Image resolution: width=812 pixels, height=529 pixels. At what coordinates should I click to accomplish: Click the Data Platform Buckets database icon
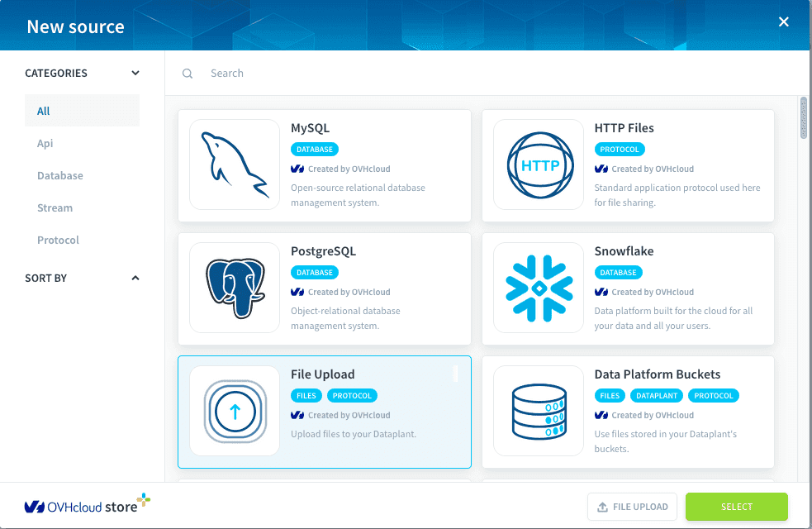click(x=539, y=412)
